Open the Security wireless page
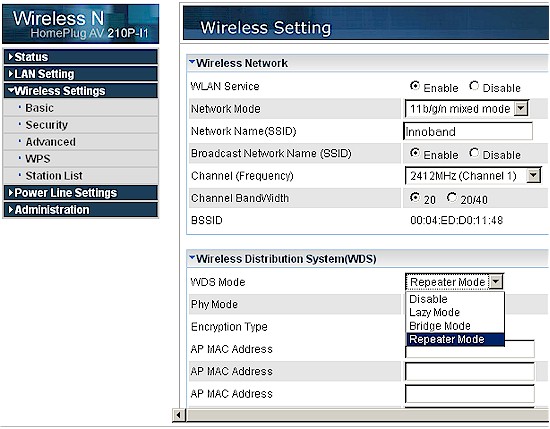The image size is (550, 429). (47, 125)
